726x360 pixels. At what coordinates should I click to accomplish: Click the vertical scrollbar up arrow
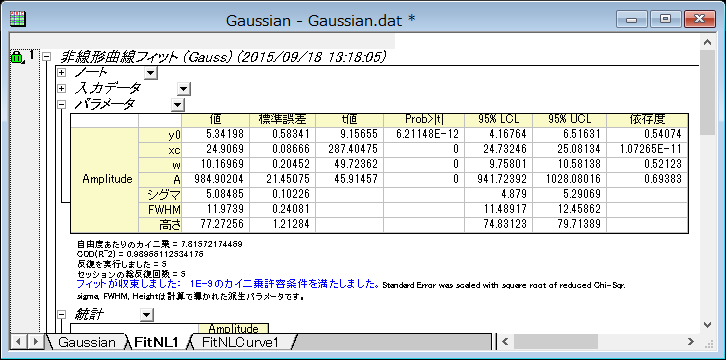tap(707, 42)
